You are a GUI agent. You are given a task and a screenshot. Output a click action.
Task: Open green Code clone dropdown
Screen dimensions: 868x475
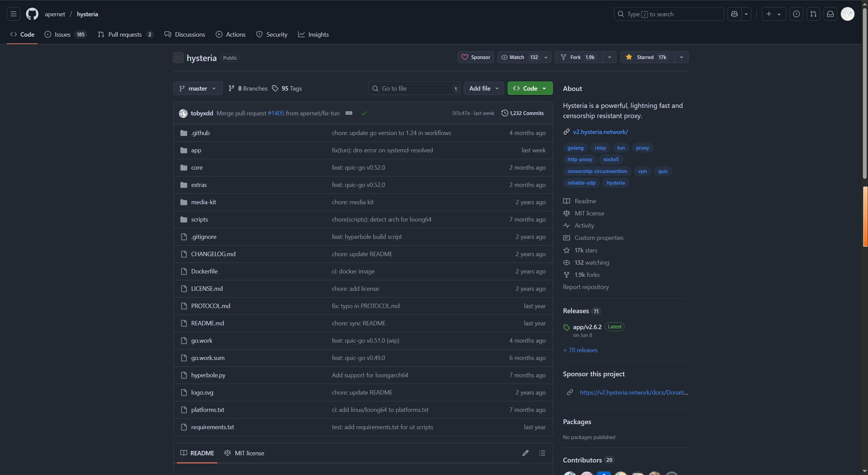[530, 89]
